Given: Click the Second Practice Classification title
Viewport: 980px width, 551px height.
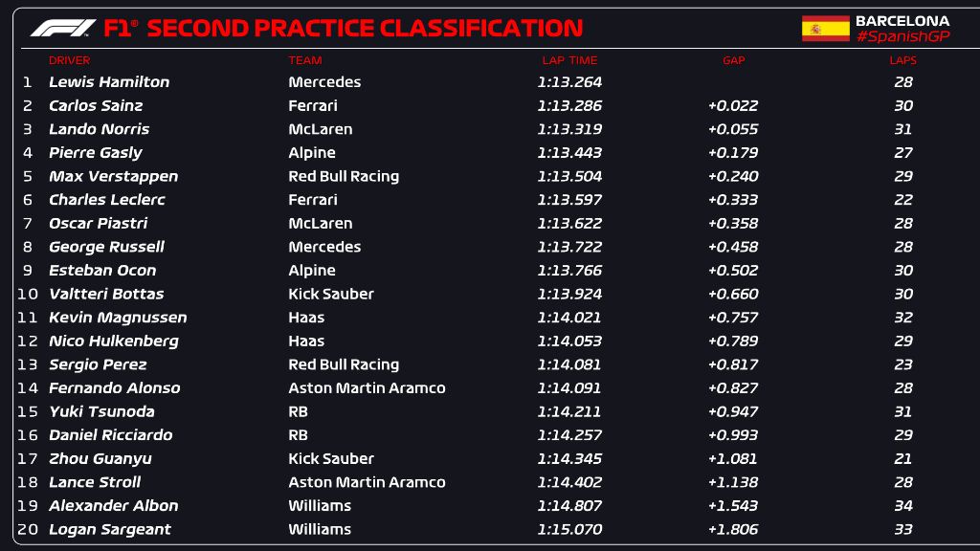Looking at the screenshot, I should [365, 28].
